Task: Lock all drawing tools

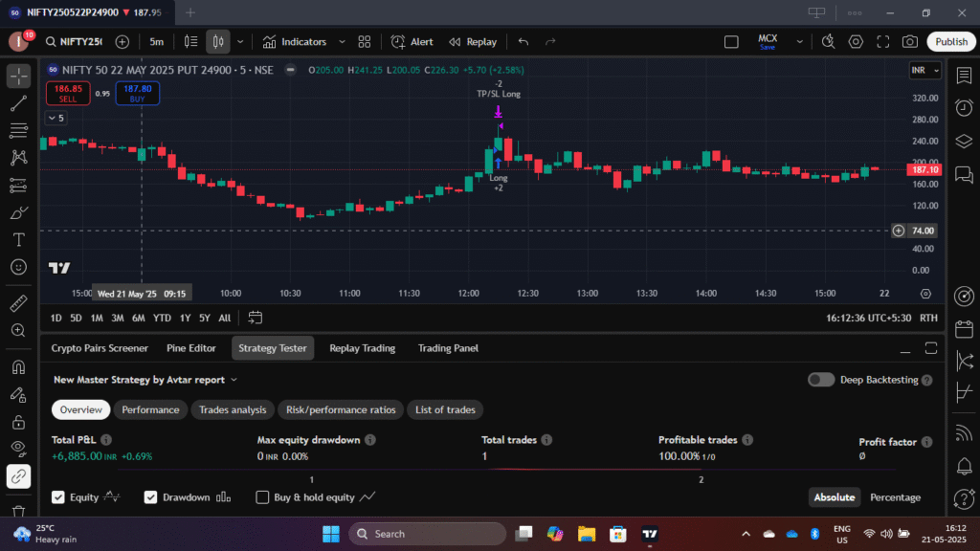Action: click(x=19, y=422)
